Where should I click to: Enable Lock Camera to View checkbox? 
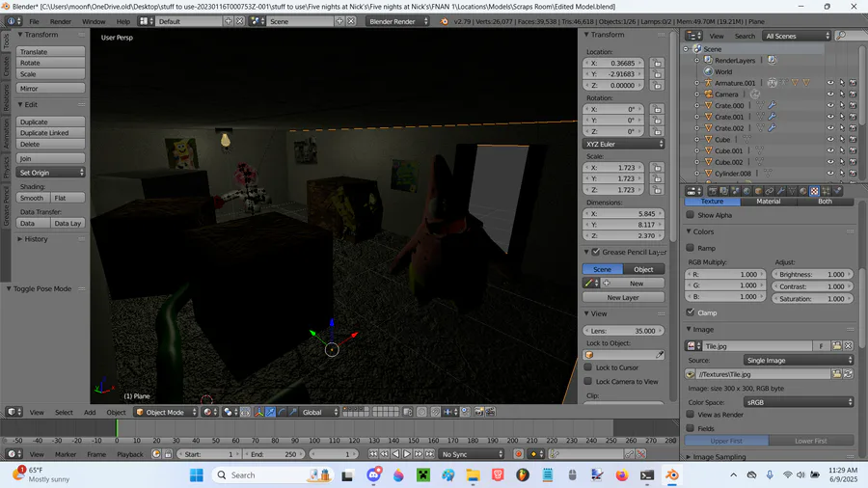coord(588,381)
